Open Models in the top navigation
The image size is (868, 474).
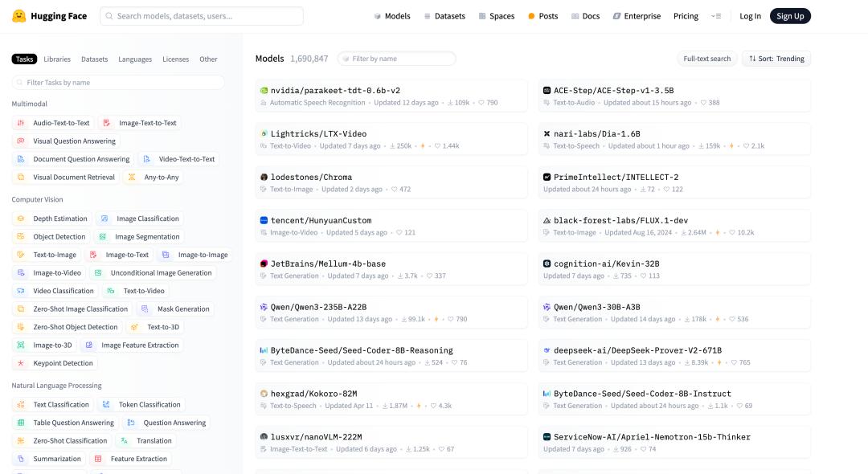[392, 16]
